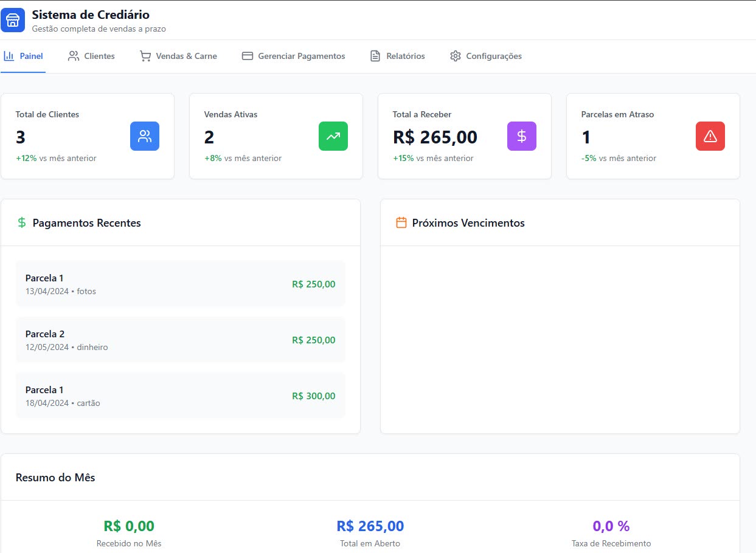Click the '+15% vs mês anterior' text
756x553 pixels.
coord(433,158)
